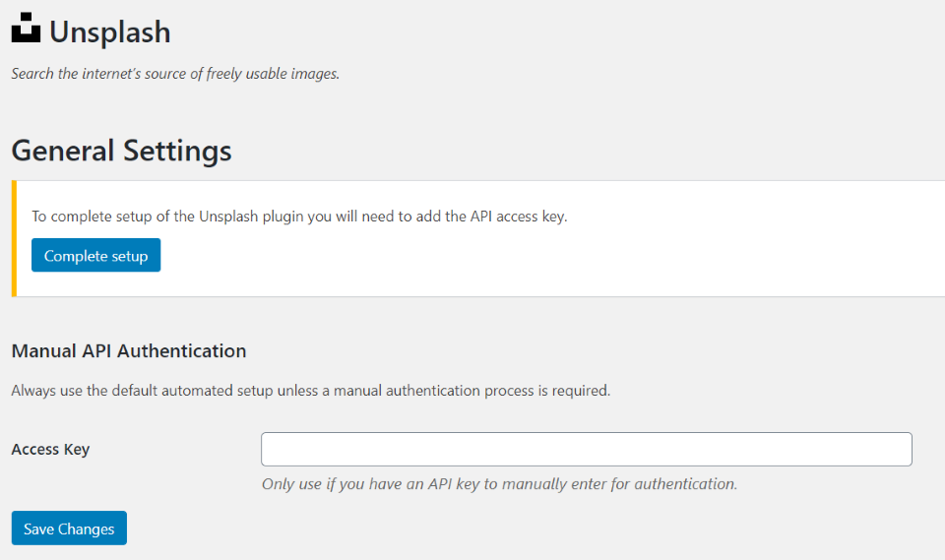Click the Complete setup button
The height and width of the screenshot is (560, 945).
coord(95,256)
